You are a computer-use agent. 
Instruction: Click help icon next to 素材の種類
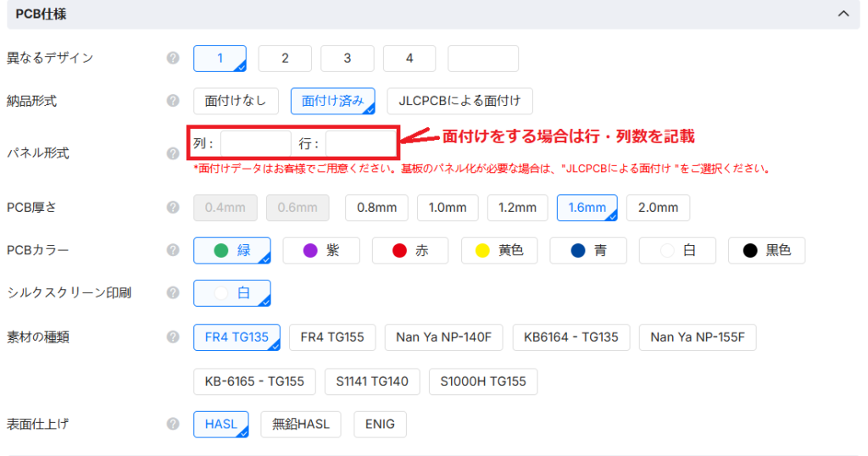coord(173,336)
